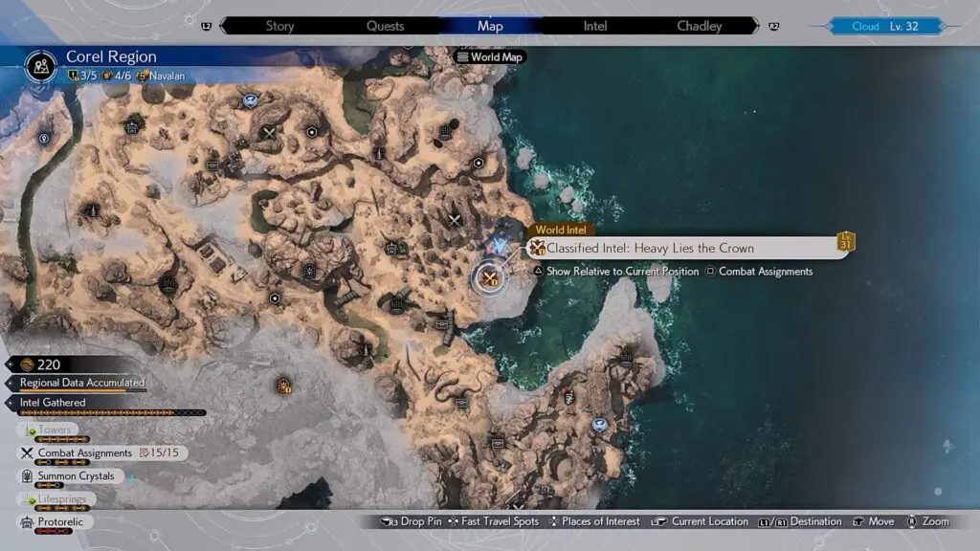Viewport: 980px width, 551px height.
Task: Expand the Regional Data Accumulated row
Action: pos(82,383)
